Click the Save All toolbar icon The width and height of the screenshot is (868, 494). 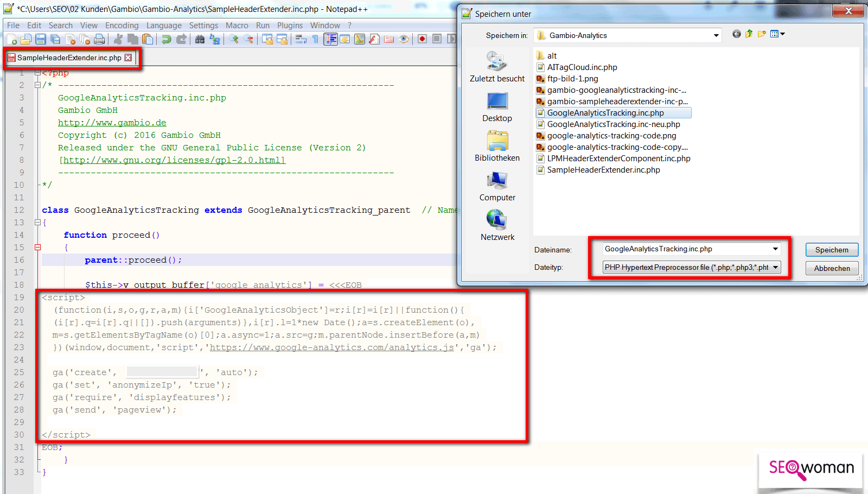coord(55,39)
